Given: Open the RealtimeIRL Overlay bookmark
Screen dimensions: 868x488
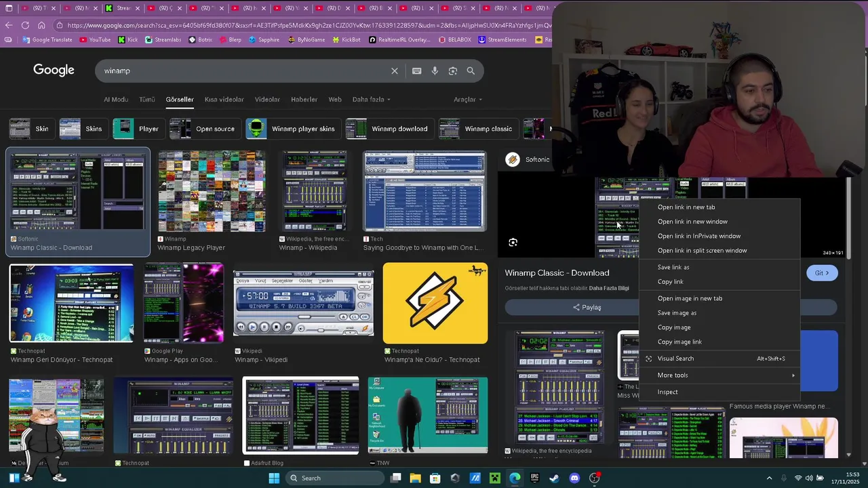Looking at the screenshot, I should point(400,39).
